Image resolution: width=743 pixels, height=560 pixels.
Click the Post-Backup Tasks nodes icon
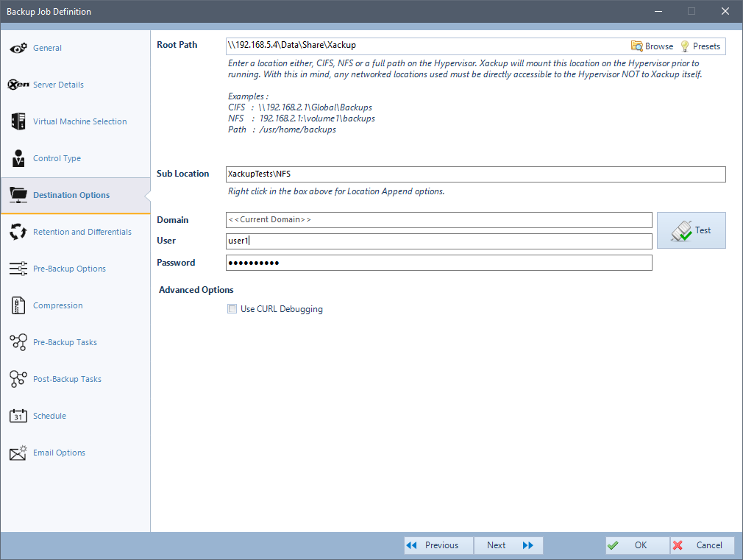point(18,379)
